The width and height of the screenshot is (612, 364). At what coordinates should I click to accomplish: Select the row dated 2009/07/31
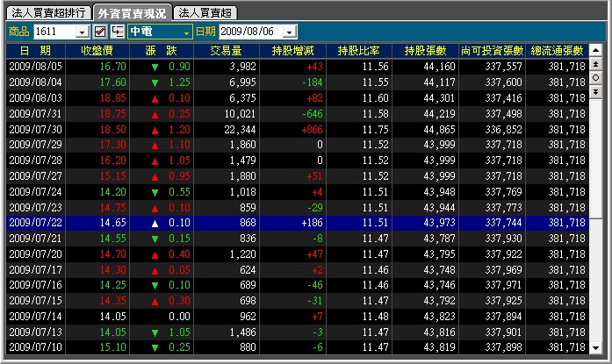(x=298, y=113)
